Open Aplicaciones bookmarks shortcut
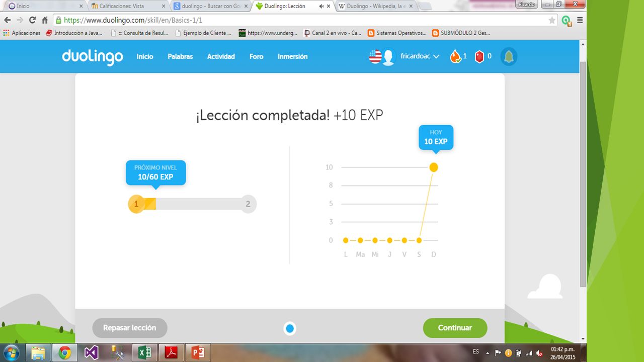The image size is (644, 362). (22, 33)
